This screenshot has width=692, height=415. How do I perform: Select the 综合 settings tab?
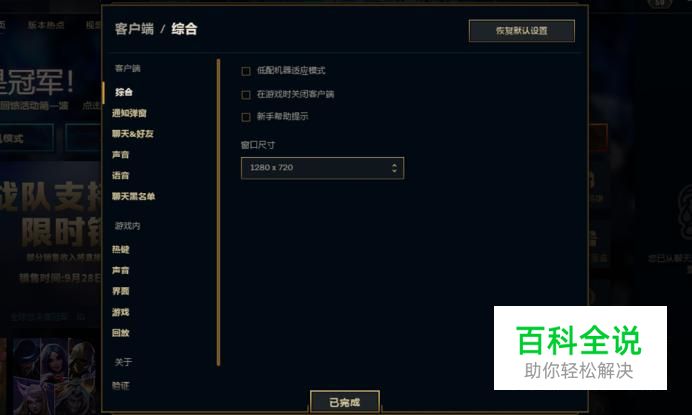pyautogui.click(x=124, y=92)
